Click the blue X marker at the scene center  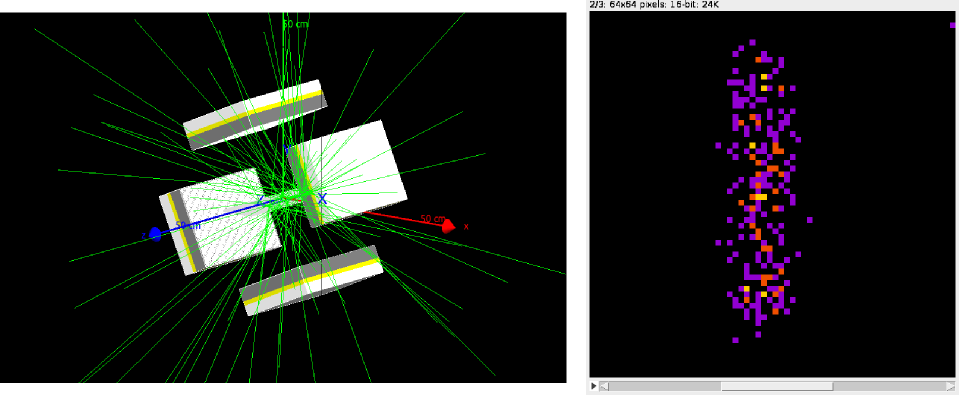pos(322,198)
